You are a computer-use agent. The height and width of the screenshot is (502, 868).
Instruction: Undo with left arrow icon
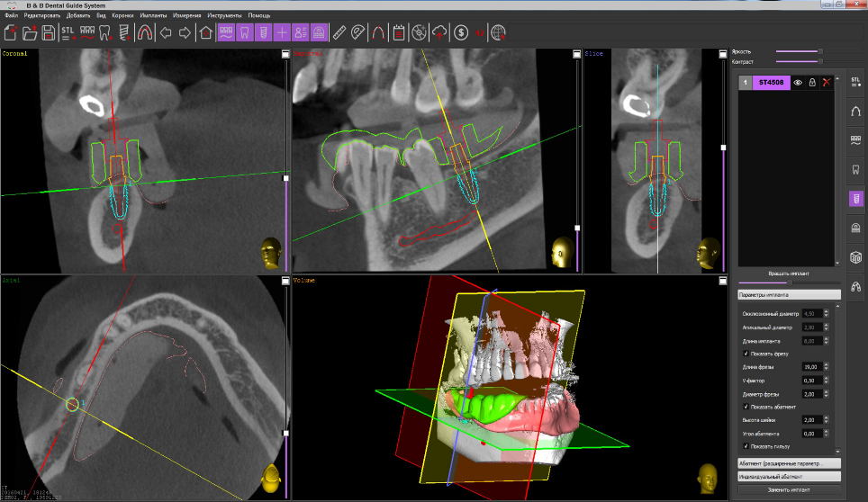[x=166, y=32]
